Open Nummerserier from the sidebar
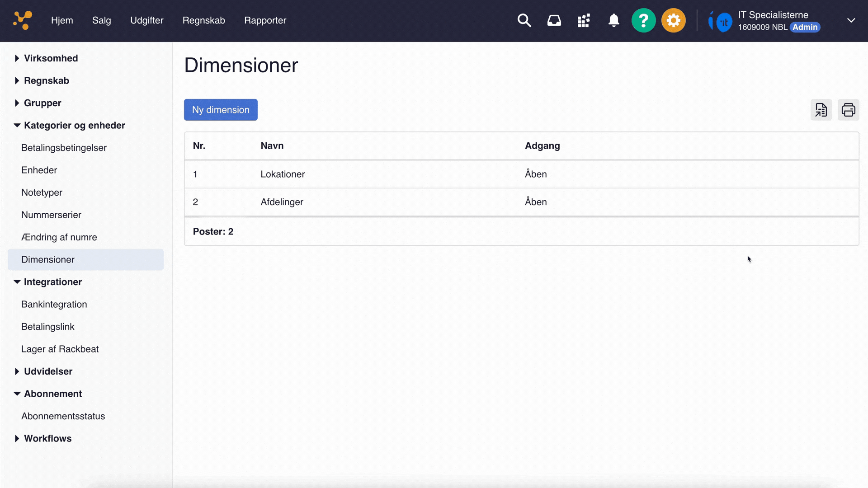The height and width of the screenshot is (488, 868). point(51,215)
